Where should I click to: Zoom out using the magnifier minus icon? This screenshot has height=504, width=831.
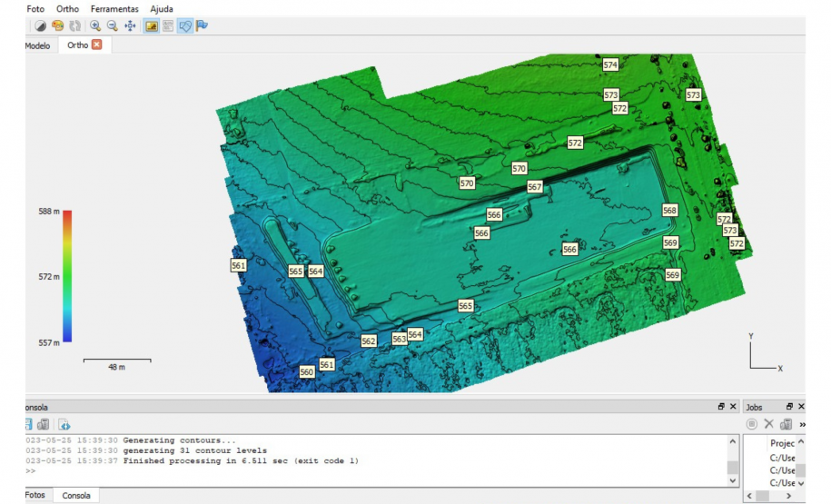tap(113, 26)
